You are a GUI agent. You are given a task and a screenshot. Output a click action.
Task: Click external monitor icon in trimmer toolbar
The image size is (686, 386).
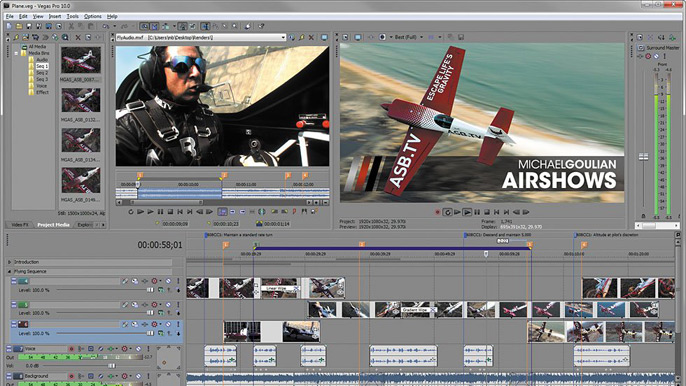click(x=324, y=38)
